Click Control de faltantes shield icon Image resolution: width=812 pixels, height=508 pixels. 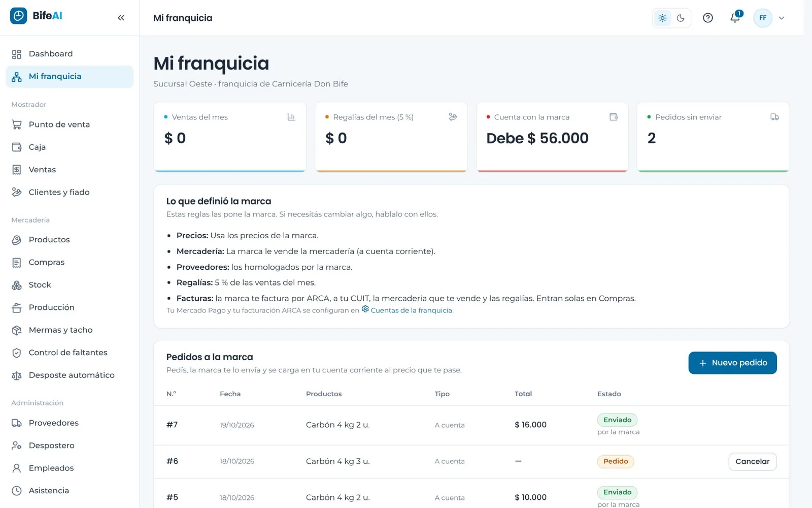click(17, 353)
